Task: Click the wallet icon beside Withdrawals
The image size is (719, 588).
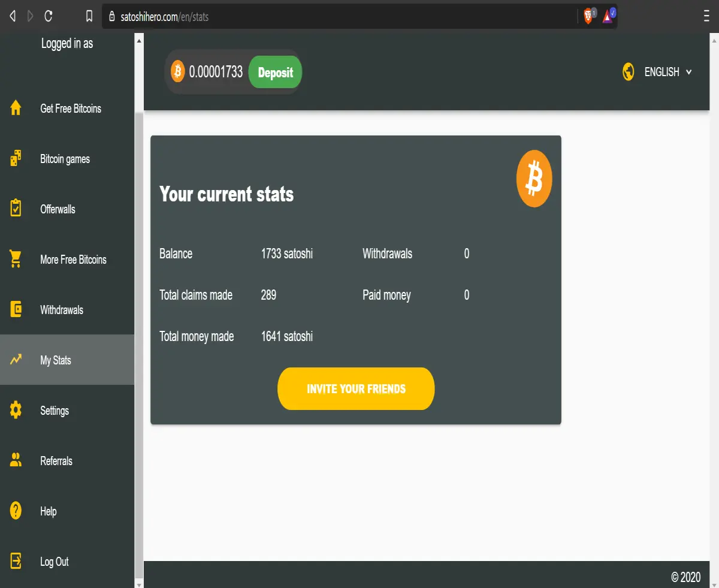Action: [16, 309]
